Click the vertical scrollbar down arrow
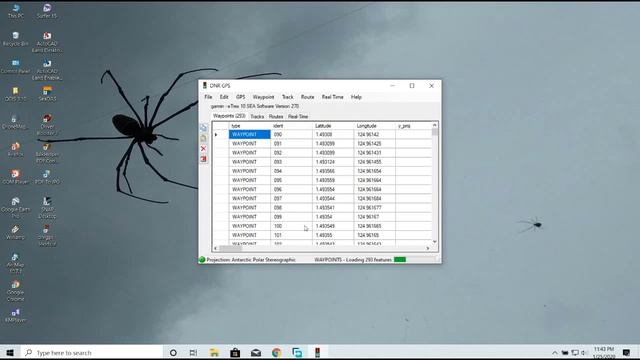 pyautogui.click(x=435, y=242)
